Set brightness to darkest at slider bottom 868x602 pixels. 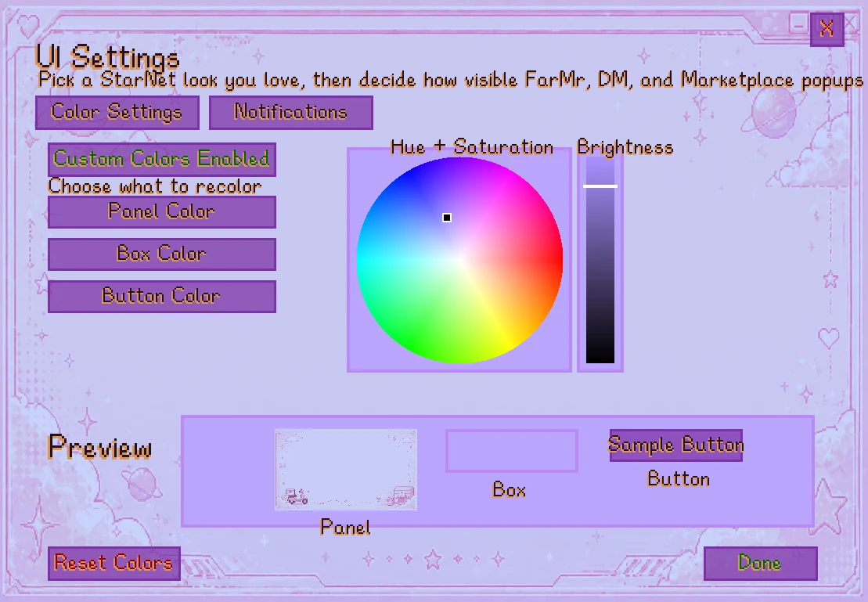coord(600,359)
